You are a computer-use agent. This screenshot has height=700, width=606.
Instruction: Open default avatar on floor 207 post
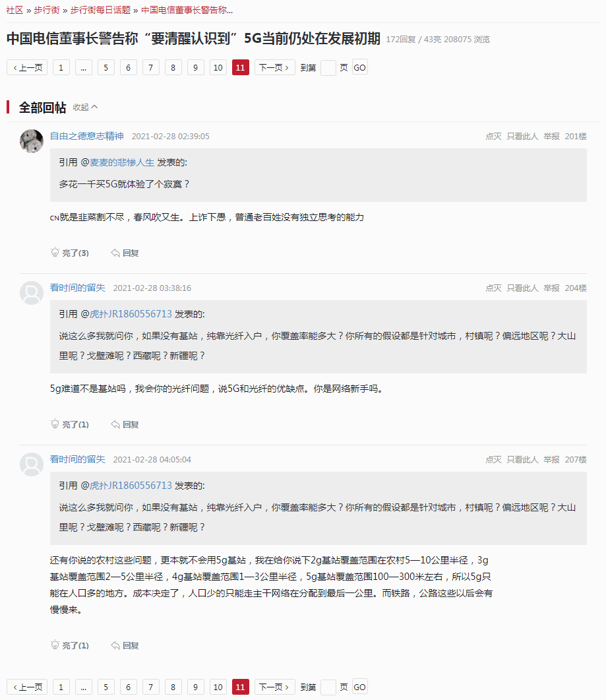pyautogui.click(x=32, y=464)
